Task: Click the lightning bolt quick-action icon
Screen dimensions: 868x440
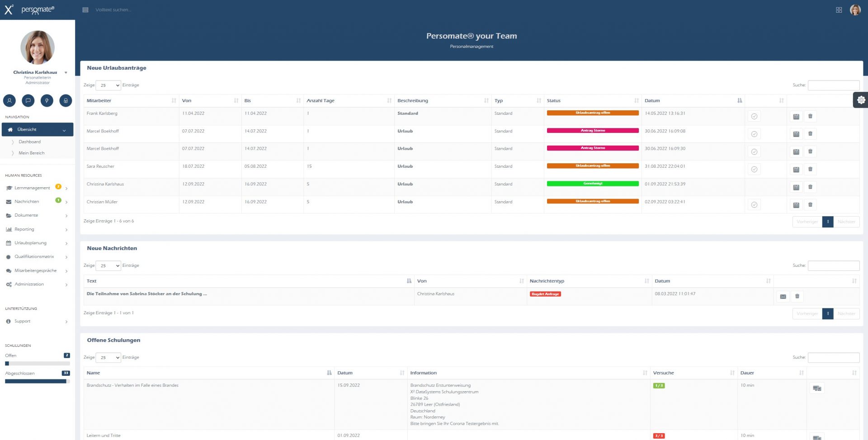Action: [47, 100]
